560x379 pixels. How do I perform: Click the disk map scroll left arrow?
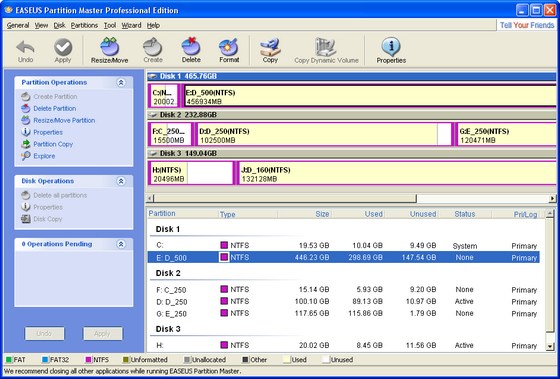pos(150,198)
